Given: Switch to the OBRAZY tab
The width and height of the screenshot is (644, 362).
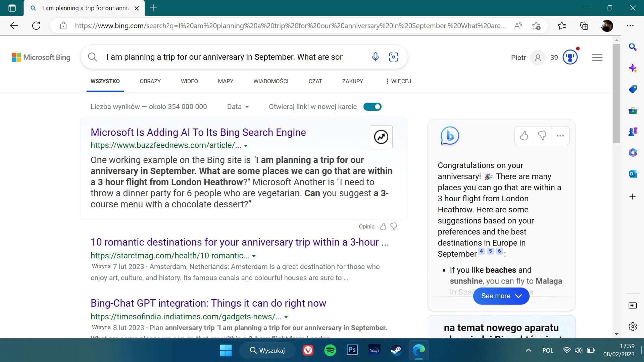Looking at the screenshot, I should [150, 81].
